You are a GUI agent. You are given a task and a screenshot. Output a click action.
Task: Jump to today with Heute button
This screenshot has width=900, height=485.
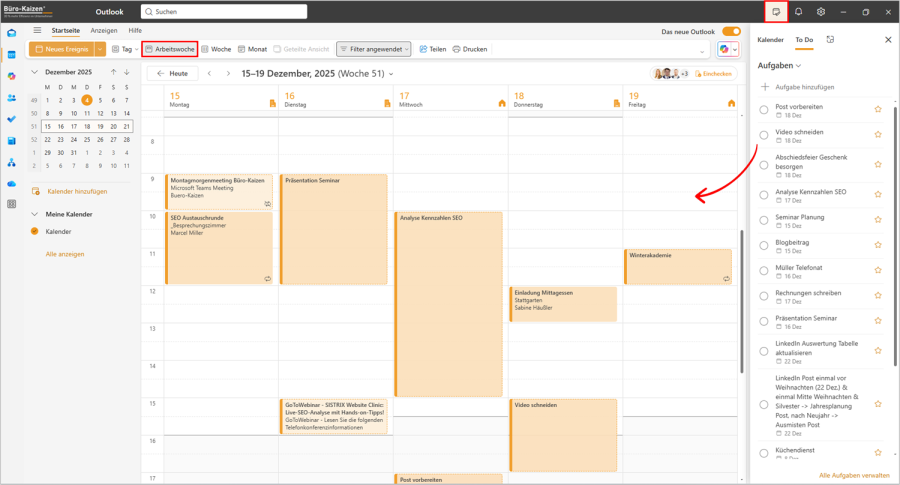click(173, 73)
